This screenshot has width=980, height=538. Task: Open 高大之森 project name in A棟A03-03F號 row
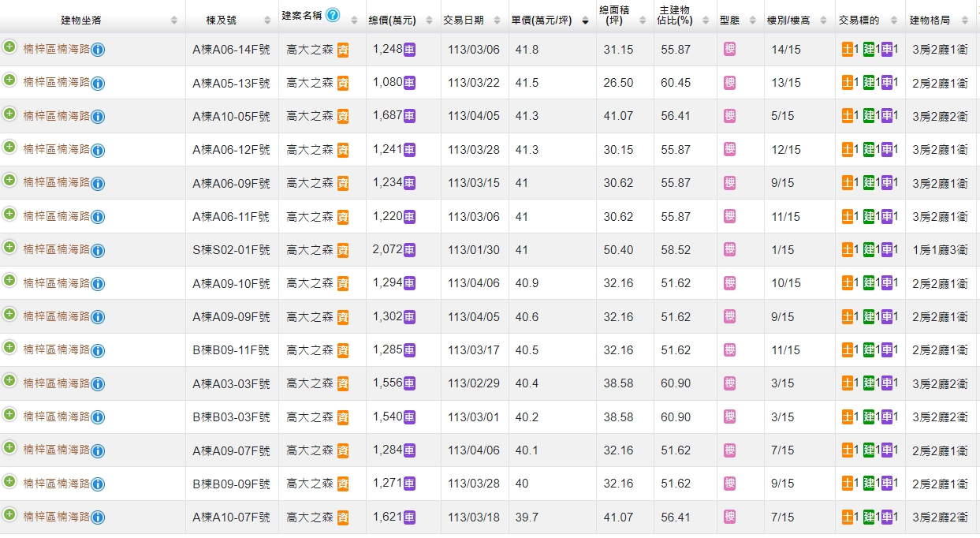click(x=310, y=383)
